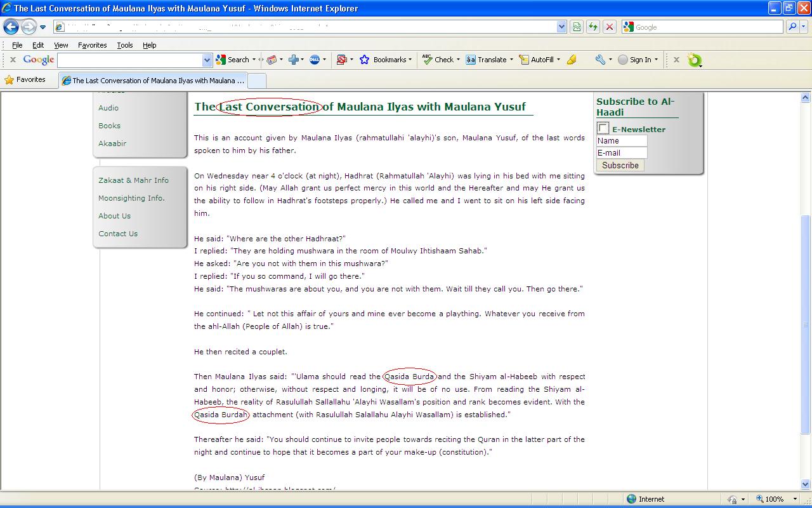Image resolution: width=812 pixels, height=508 pixels.
Task: Expand the Translate dropdown arrow
Action: [x=511, y=60]
